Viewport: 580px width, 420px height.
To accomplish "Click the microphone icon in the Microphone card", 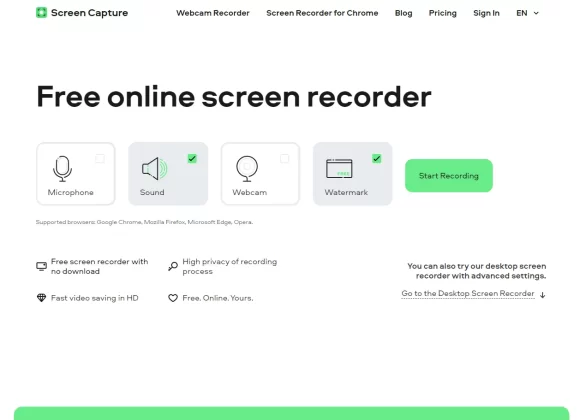I will 62,169.
